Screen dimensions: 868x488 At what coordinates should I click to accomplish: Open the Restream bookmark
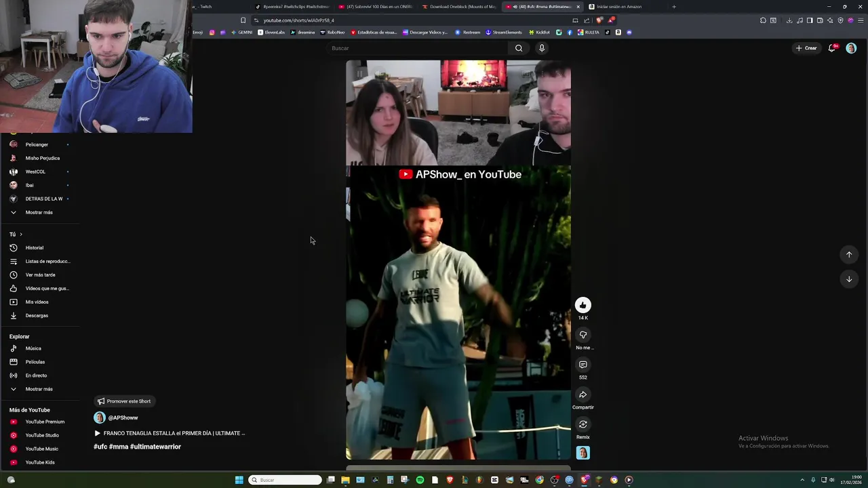pos(468,32)
